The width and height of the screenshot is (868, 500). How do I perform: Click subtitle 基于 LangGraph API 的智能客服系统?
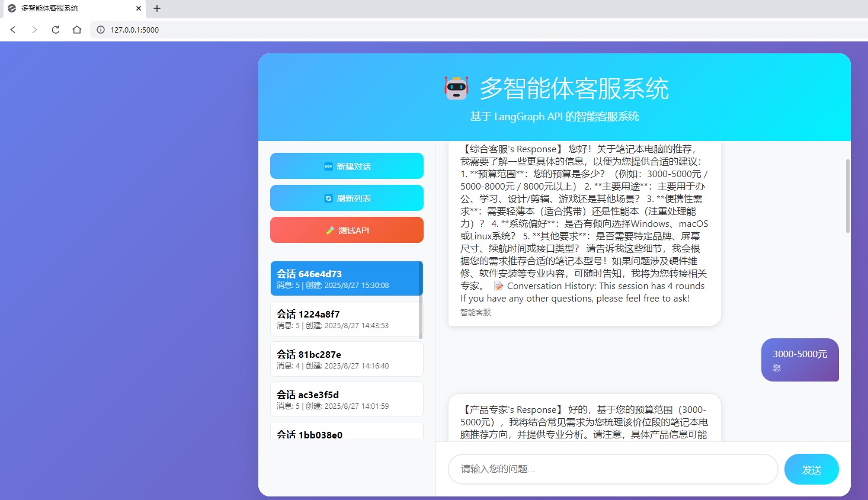coord(555,117)
